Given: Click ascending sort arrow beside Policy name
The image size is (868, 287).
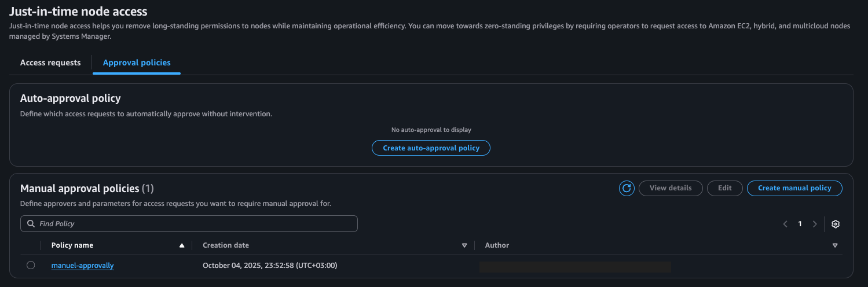Looking at the screenshot, I should (x=182, y=245).
